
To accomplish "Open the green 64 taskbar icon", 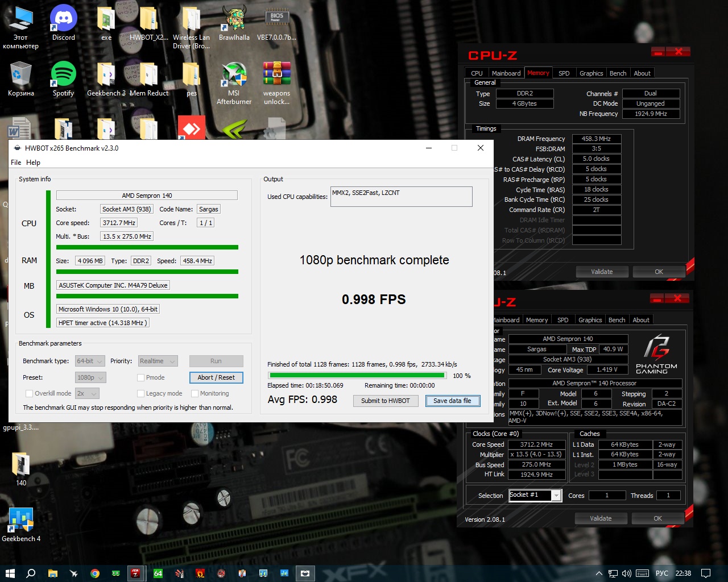I will [x=158, y=573].
